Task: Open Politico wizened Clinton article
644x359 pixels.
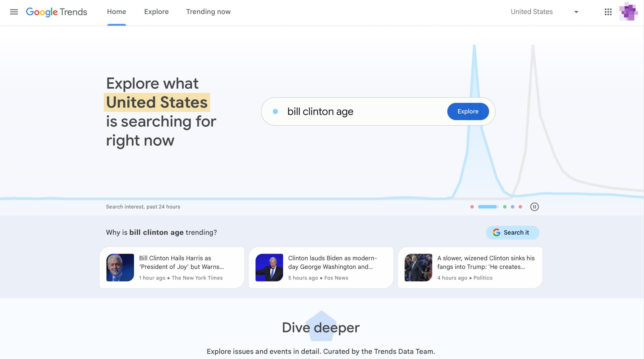Action: pos(470,267)
